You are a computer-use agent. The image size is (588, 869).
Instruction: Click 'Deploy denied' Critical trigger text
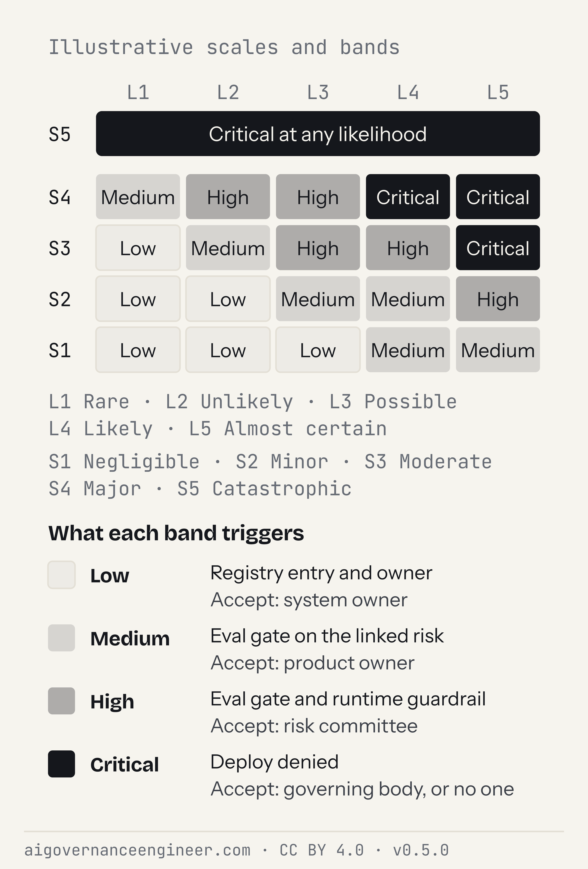point(274,762)
